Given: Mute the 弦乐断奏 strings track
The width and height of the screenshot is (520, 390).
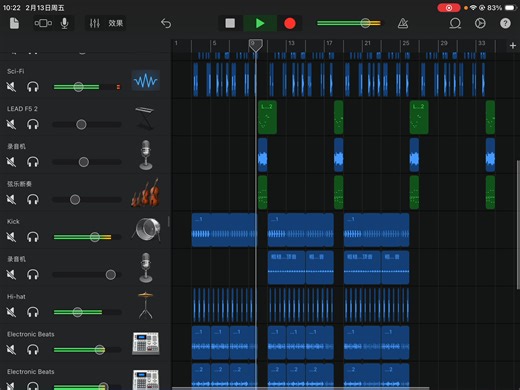Looking at the screenshot, I should (11, 200).
